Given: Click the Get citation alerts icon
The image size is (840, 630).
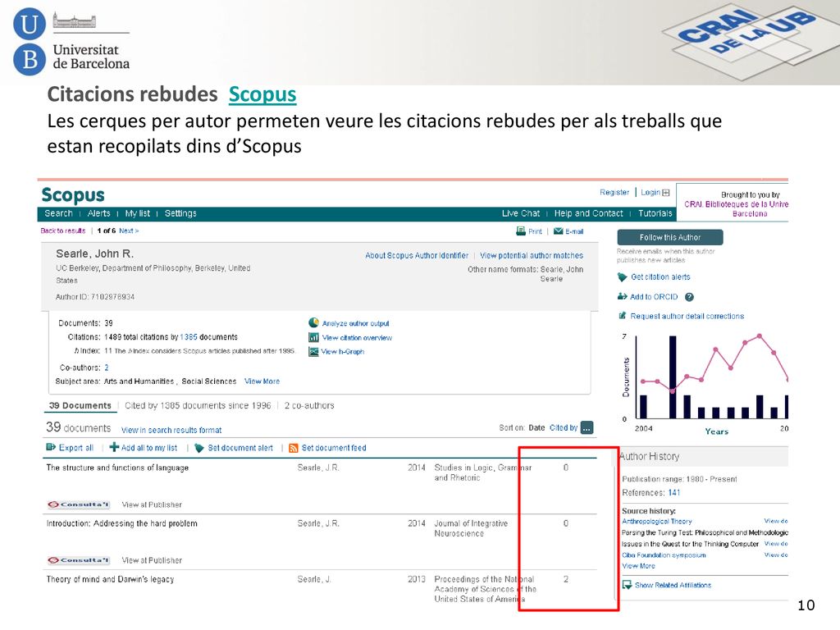Looking at the screenshot, I should 622,277.
